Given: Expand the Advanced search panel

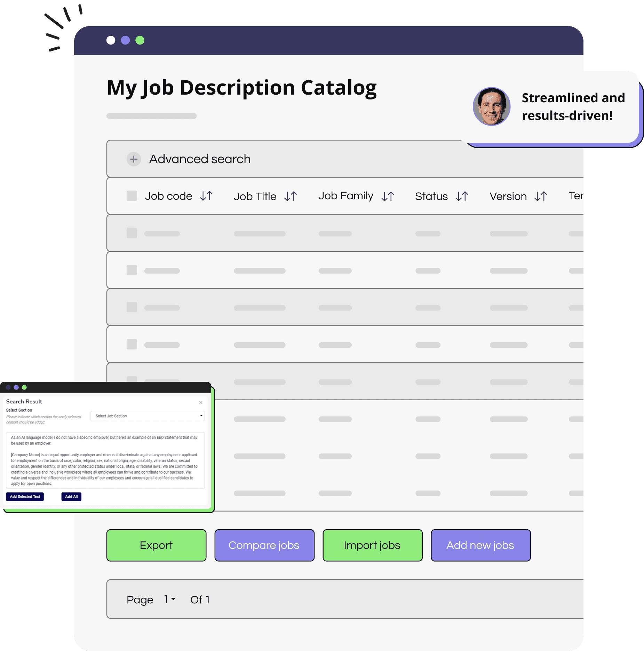Looking at the screenshot, I should [x=200, y=159].
